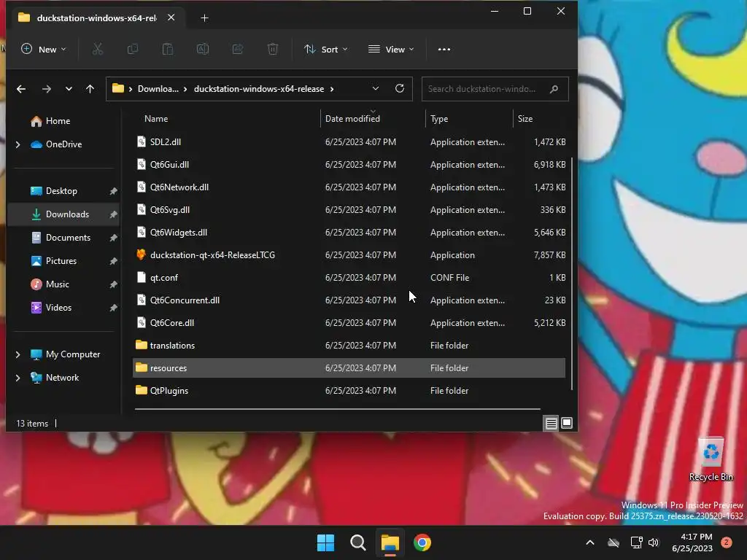
Task: Open recent locations dropdown chevron
Action: [x=69, y=89]
